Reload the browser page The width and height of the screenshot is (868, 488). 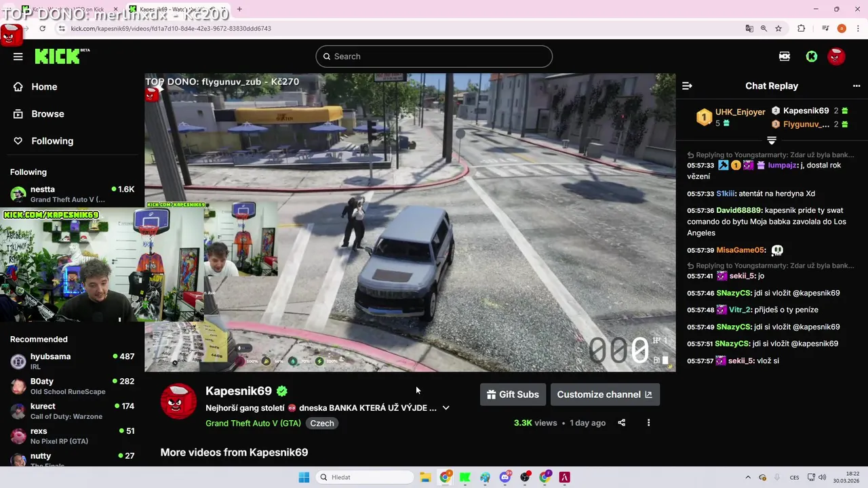pos(42,28)
